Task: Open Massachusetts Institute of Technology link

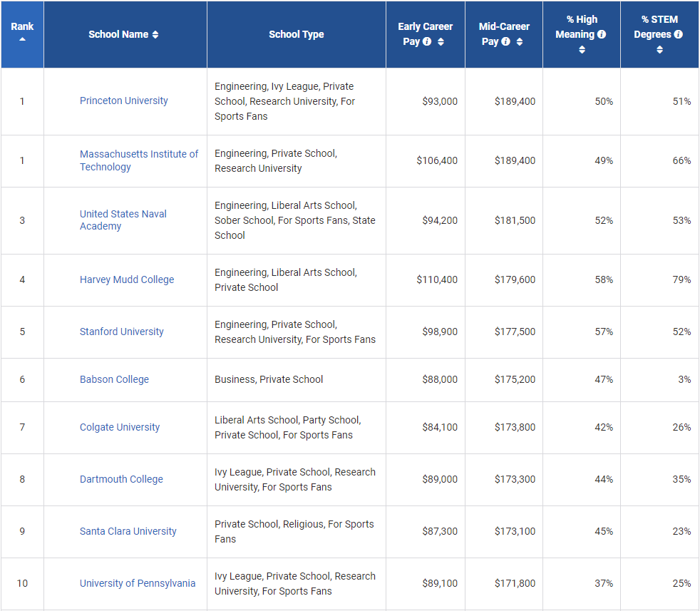Action: coord(139,160)
